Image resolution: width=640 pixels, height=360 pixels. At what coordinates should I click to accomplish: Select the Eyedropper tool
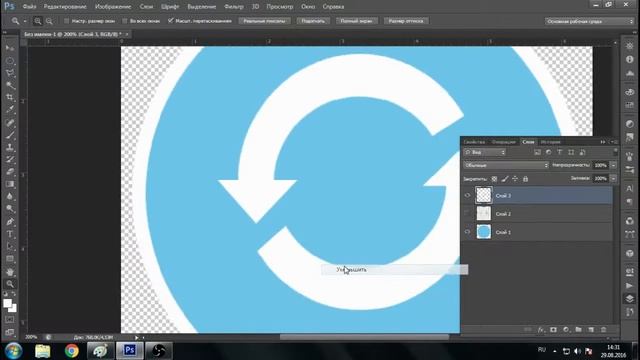pos(10,110)
